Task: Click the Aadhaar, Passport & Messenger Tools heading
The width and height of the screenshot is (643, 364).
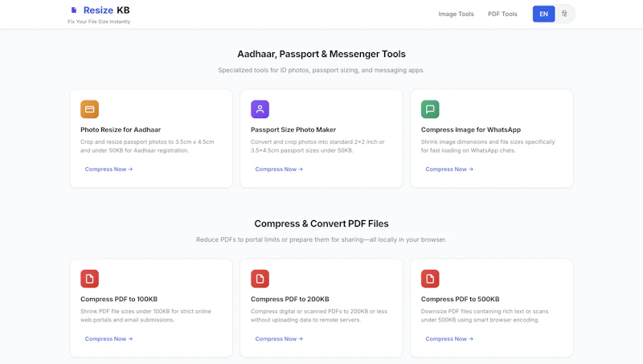Action: coord(321,54)
